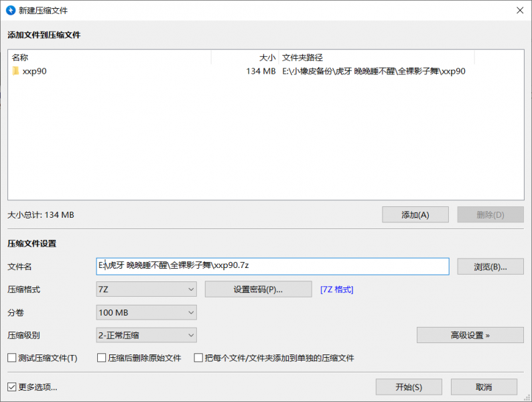This screenshot has width=532, height=402.
Task: Select the xxp90 folder icon in list
Action: point(15,71)
